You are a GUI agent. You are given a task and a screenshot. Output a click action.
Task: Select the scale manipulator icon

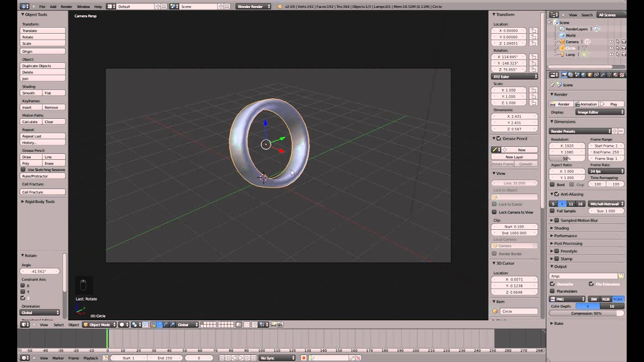tap(172, 325)
